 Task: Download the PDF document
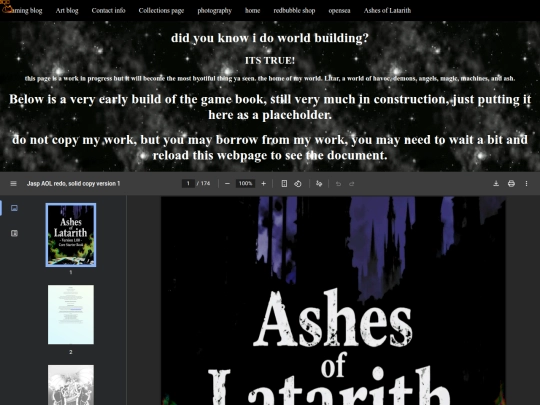pos(496,184)
